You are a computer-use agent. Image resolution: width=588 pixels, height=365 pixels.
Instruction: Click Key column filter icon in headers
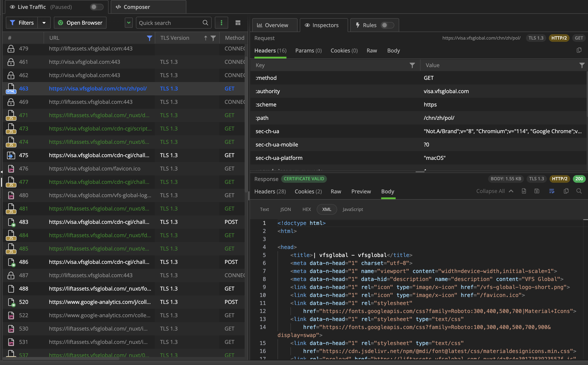point(412,65)
